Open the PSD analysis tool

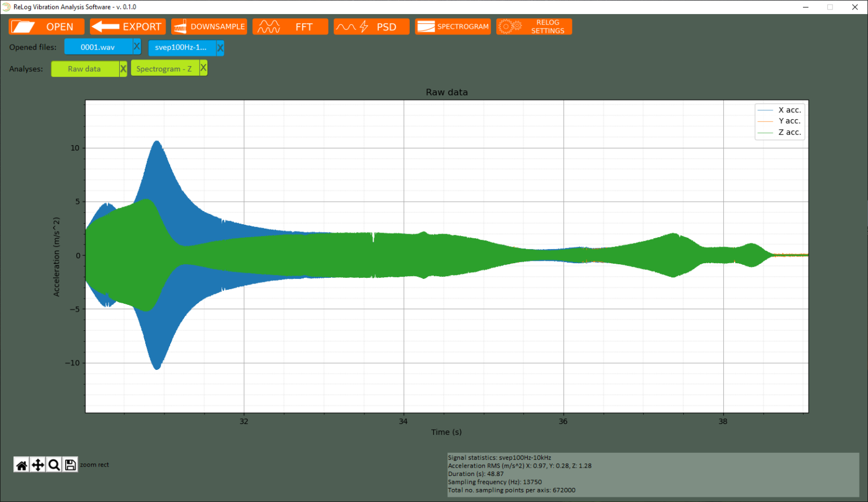click(x=371, y=26)
